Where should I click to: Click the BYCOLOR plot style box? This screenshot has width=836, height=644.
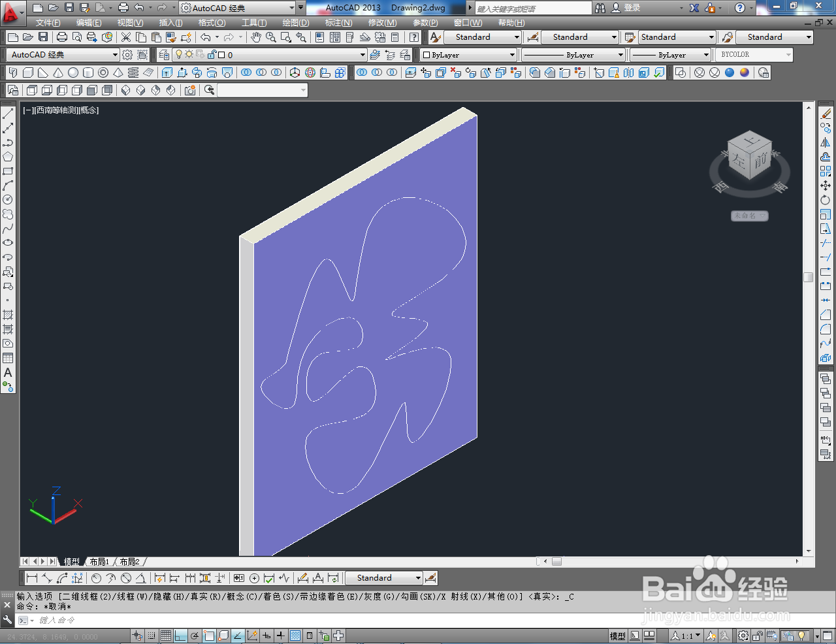754,55
